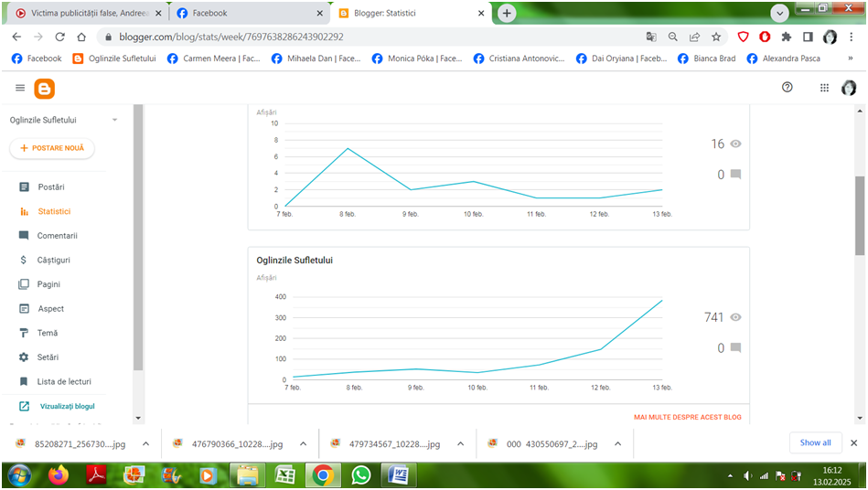The width and height of the screenshot is (868, 490).
Task: Click Show all downloads
Action: [816, 442]
